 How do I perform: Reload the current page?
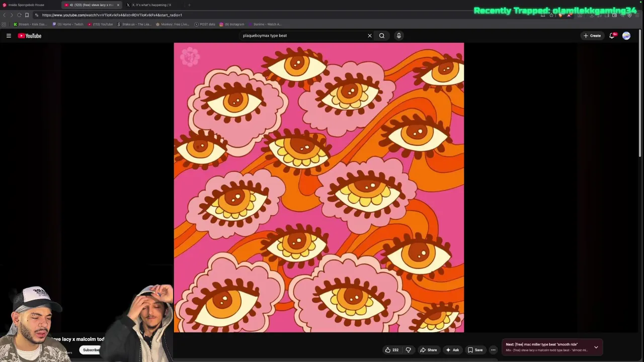(x=19, y=15)
